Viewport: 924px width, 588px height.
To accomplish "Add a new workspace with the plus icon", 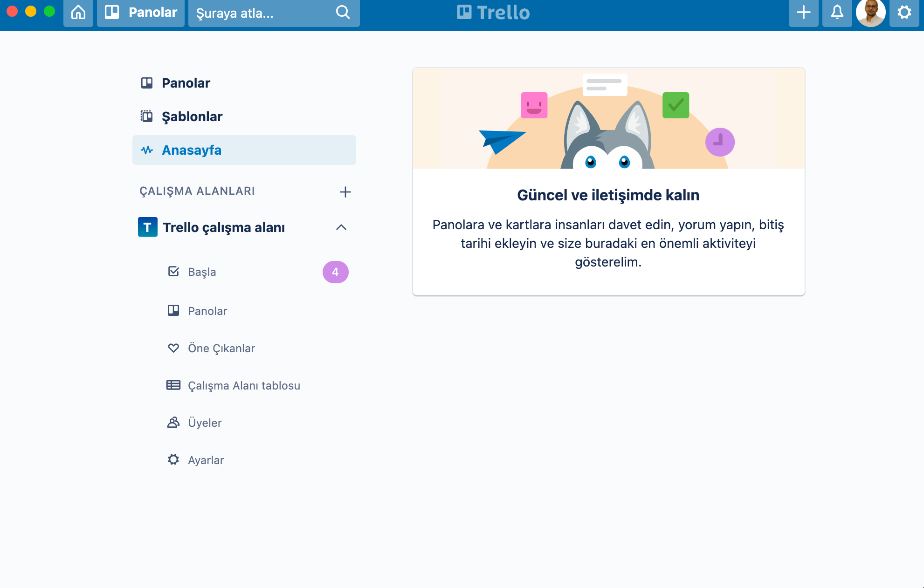I will pyautogui.click(x=345, y=192).
